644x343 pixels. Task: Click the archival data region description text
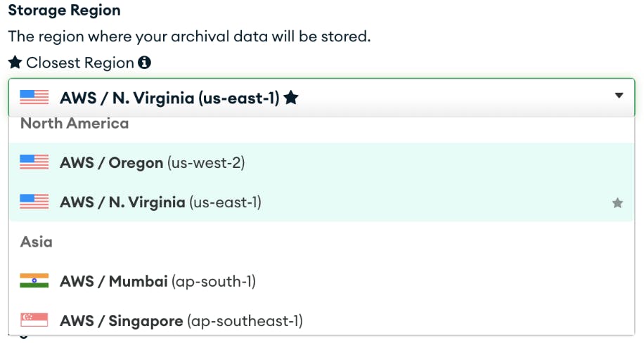(x=188, y=36)
